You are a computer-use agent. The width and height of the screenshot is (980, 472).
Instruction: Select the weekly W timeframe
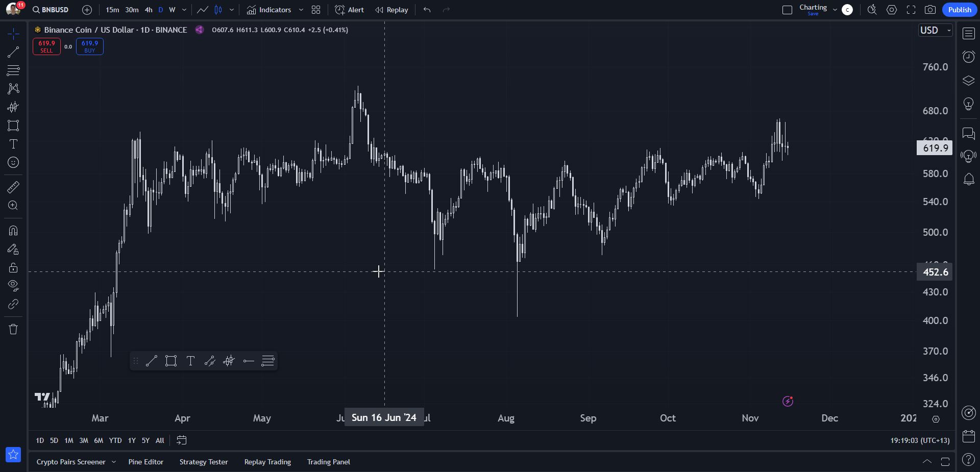(173, 10)
